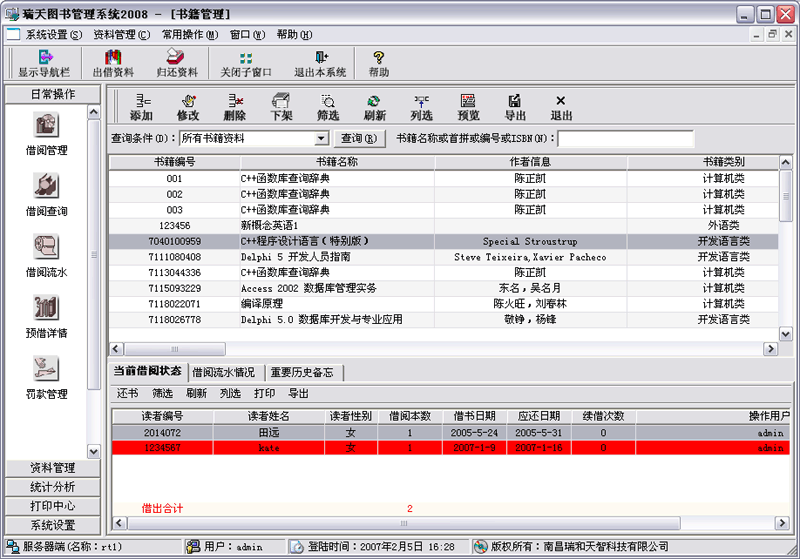Open the 常用操作(M) menu
This screenshot has width=800, height=559.
tap(190, 35)
